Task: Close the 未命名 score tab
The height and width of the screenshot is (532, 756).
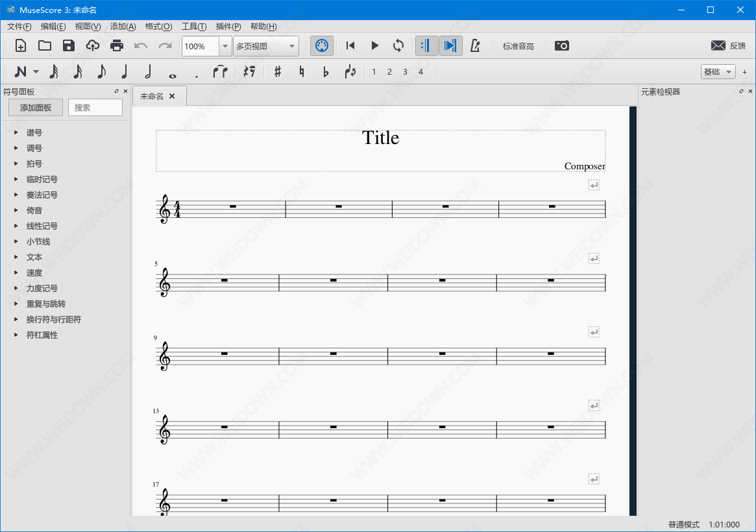Action: pyautogui.click(x=172, y=97)
